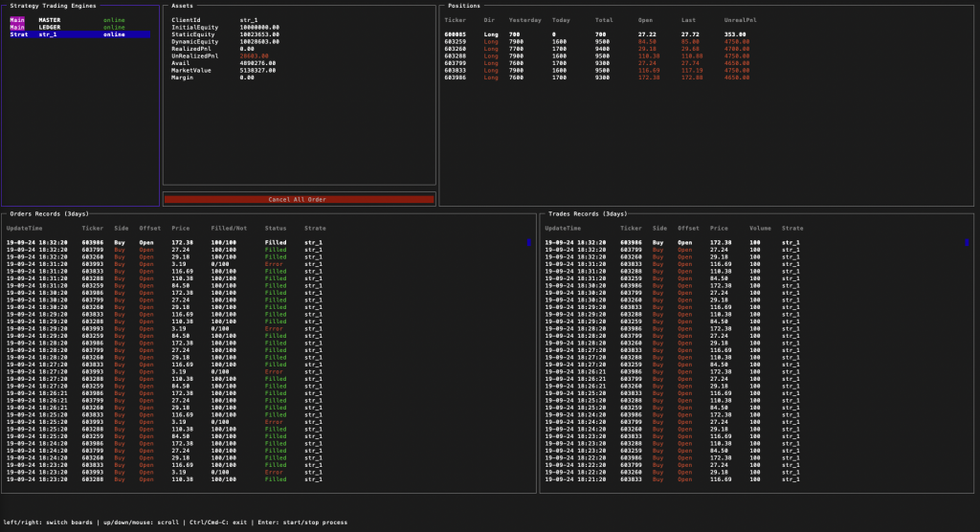Screen dimensions: 980x532
Task: Click the Positions panel title
Action: (464, 6)
